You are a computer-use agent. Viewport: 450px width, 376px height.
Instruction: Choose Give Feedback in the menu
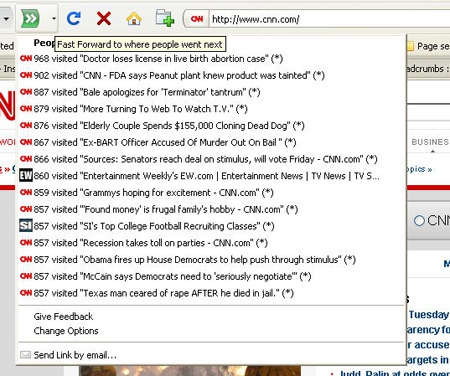[x=212, y=316]
